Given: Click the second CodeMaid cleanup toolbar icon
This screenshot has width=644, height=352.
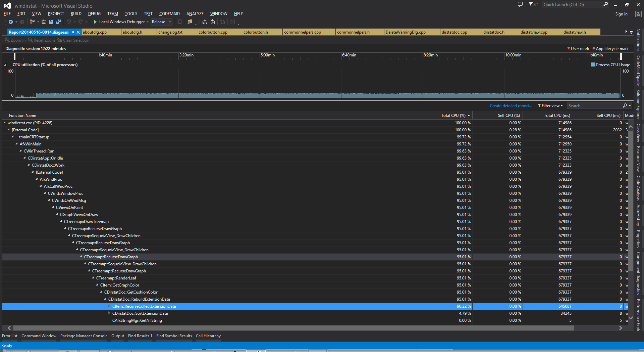Looking at the screenshot, I should (x=212, y=22).
